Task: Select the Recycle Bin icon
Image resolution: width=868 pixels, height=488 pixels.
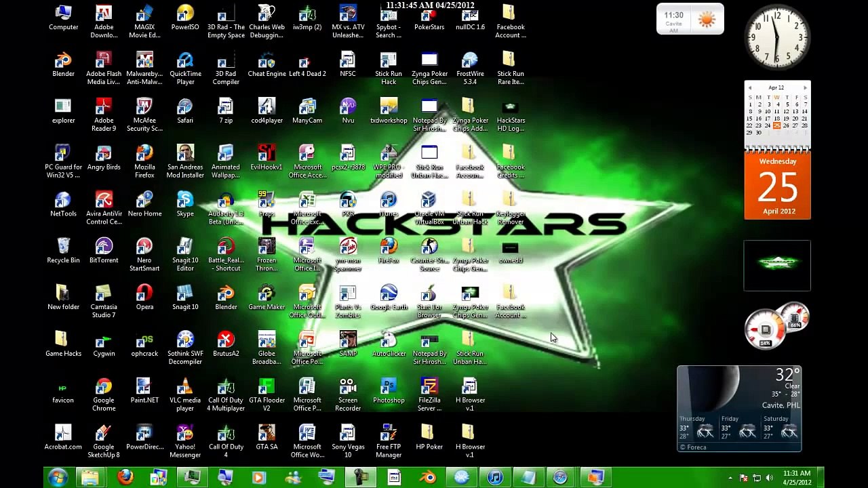Action: click(63, 251)
